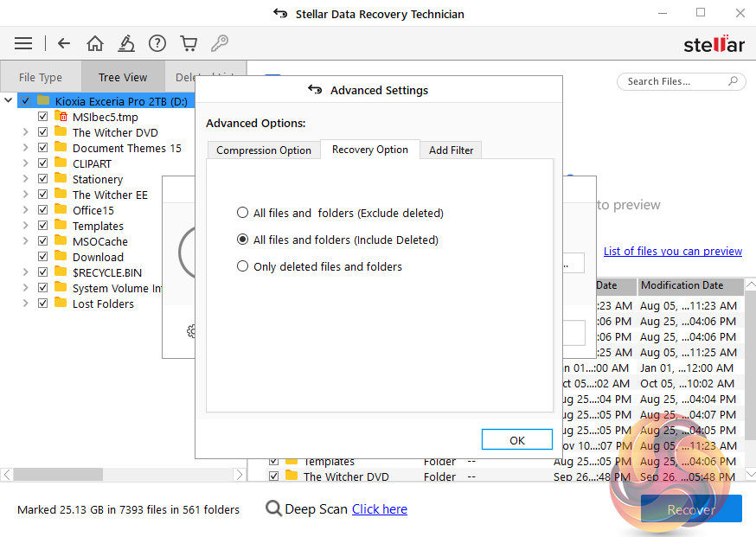Go to the Home icon
Viewport: 756px width, 537px height.
95,43
